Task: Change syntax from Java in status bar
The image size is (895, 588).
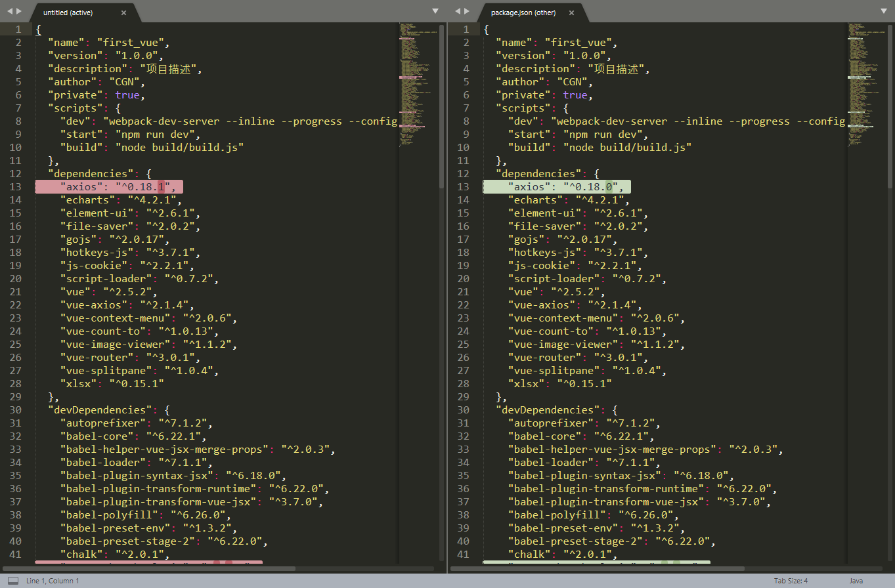Action: tap(856, 581)
